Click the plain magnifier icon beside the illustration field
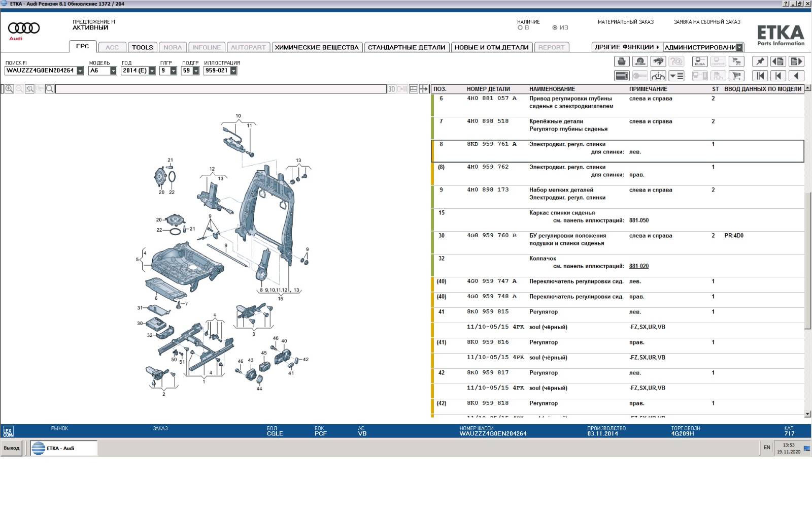 (x=50, y=89)
